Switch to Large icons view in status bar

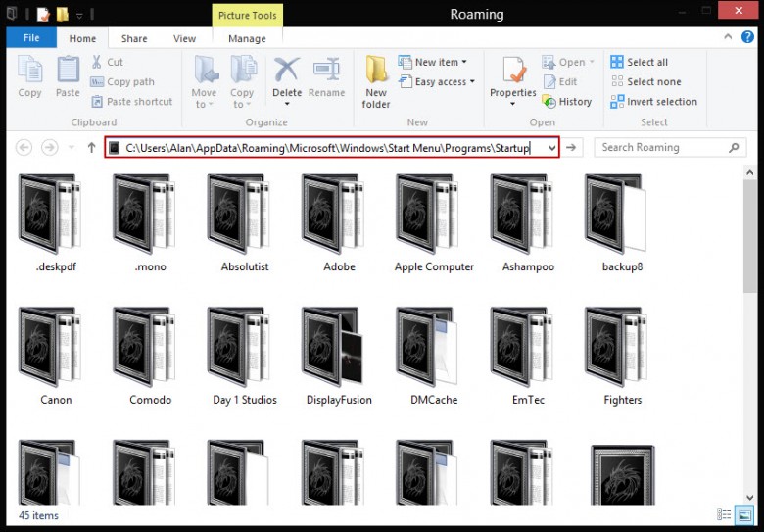pos(744,514)
